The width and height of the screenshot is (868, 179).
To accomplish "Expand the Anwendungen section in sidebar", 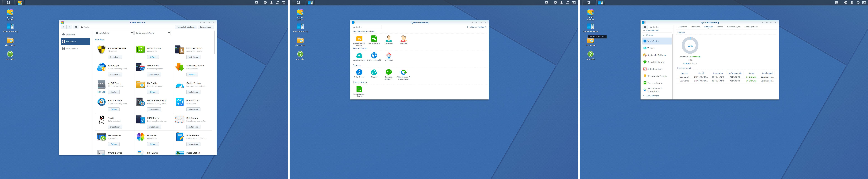I will pos(652,96).
